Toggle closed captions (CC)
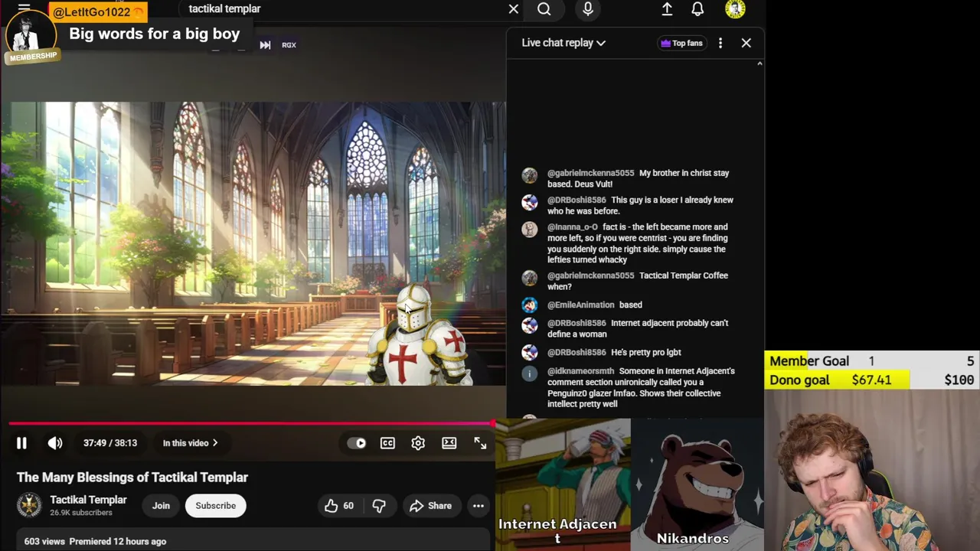The width and height of the screenshot is (980, 551). click(387, 443)
